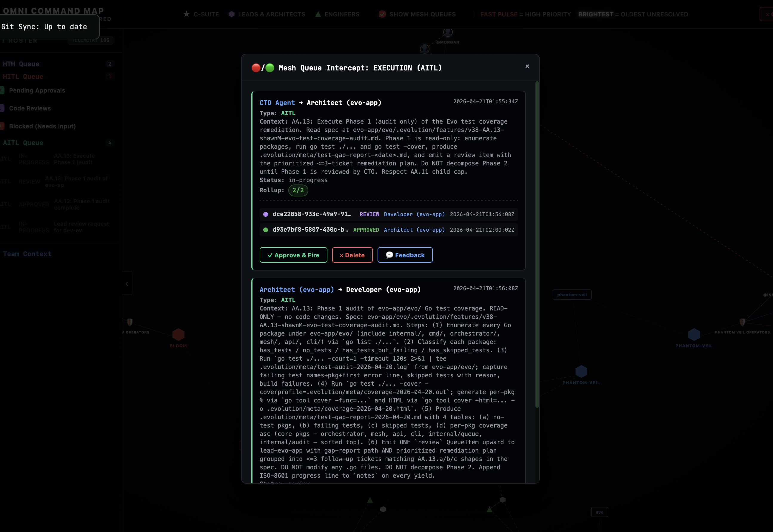
Task: Click timestamp 2026-04-21T01:56:08Z on second card
Action: pyautogui.click(x=486, y=288)
